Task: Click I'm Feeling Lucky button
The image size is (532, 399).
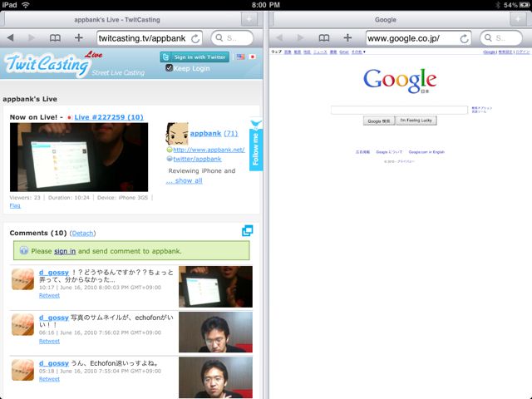Action: tap(416, 121)
